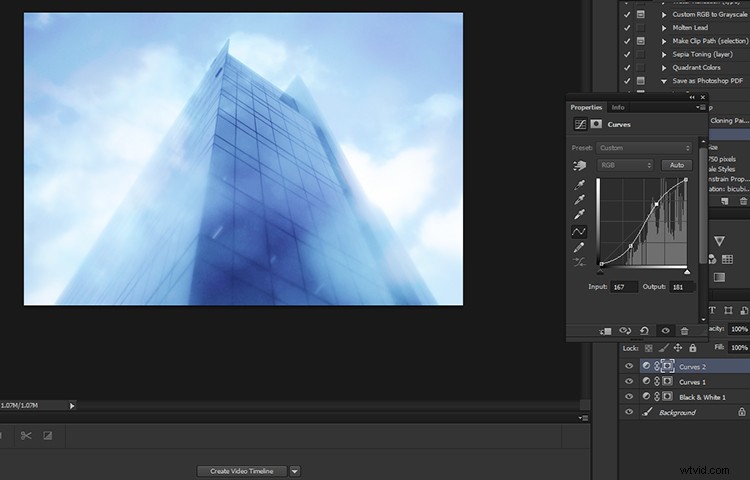Open the Timeline panel flyout menu
Image resolution: width=750 pixels, height=480 pixels.
[583, 418]
